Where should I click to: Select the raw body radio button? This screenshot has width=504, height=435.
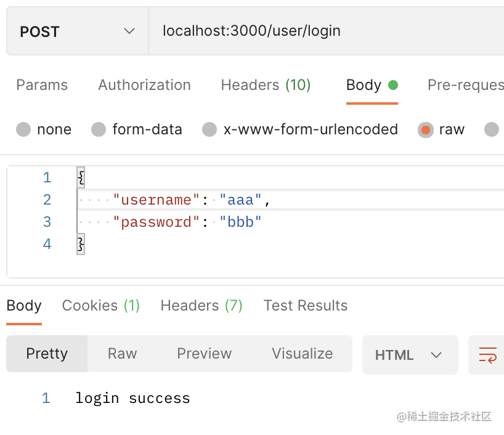(426, 129)
